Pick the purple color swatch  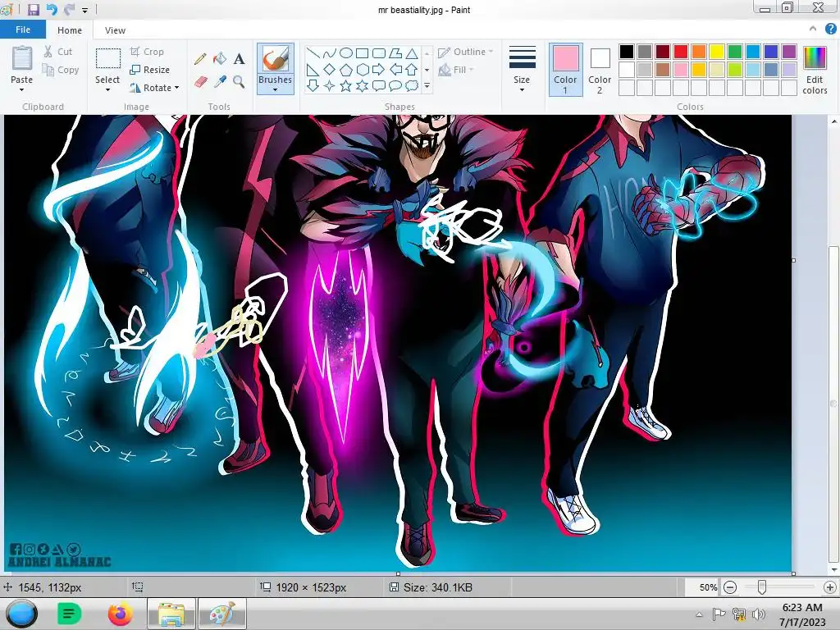click(789, 52)
